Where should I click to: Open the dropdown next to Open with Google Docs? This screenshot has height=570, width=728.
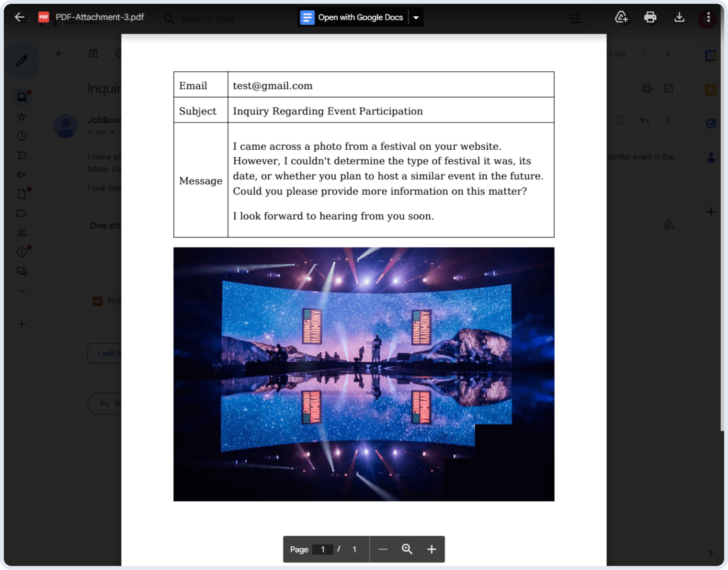pos(416,17)
